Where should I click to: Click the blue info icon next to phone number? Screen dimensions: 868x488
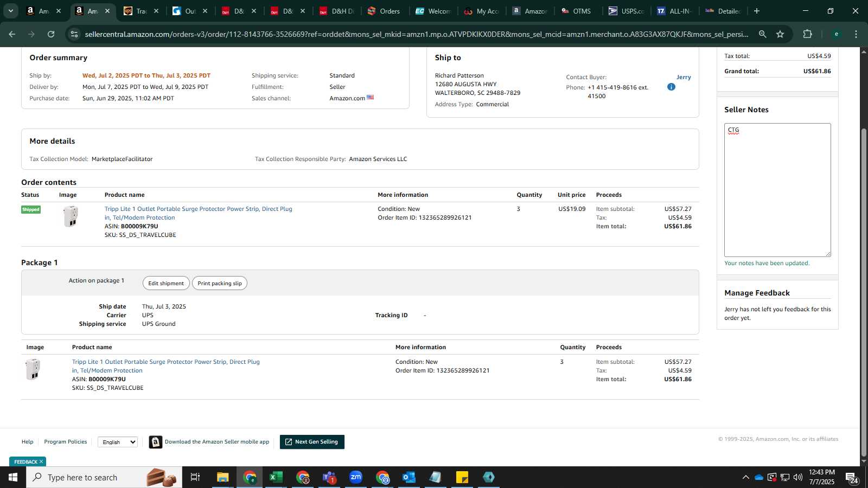pyautogui.click(x=671, y=87)
